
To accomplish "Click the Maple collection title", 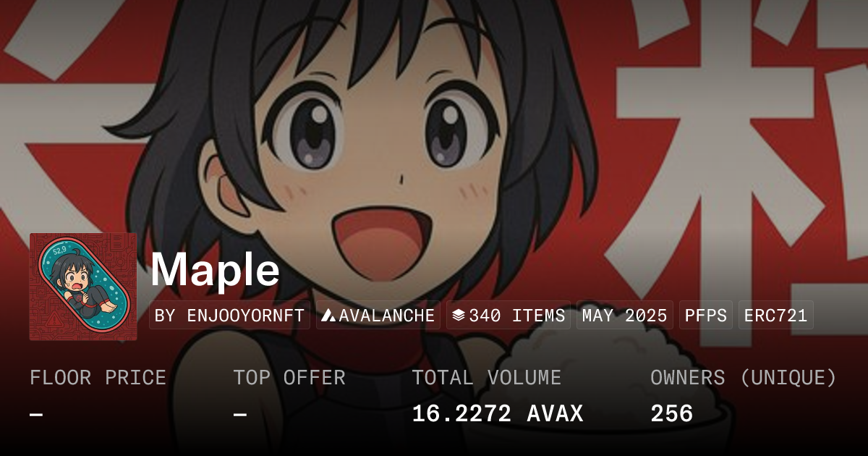I will [x=215, y=270].
